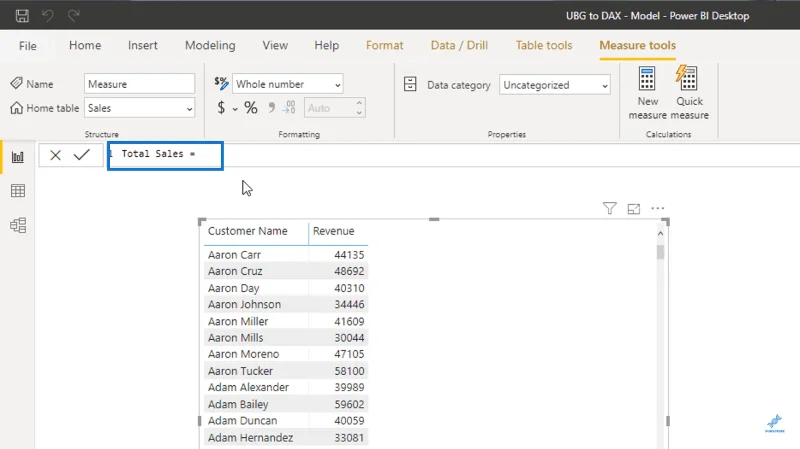Select the Aaron Moreno row
The image size is (800, 449).
pos(286,354)
